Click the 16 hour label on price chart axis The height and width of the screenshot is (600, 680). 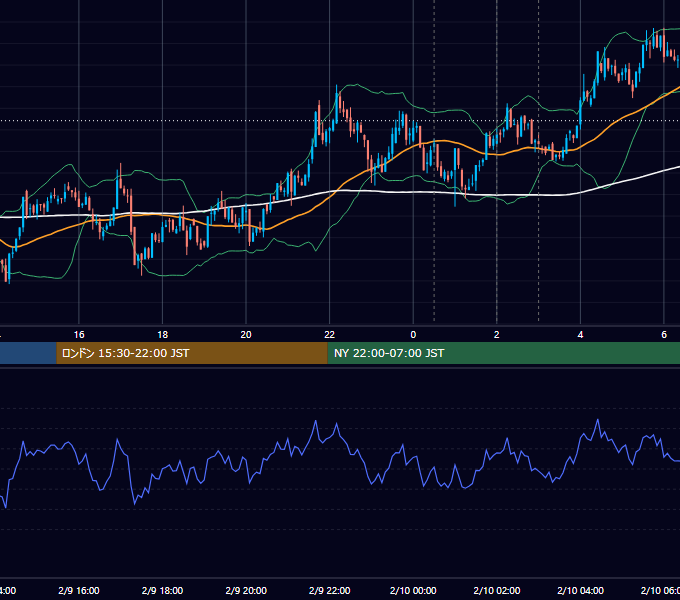click(79, 335)
